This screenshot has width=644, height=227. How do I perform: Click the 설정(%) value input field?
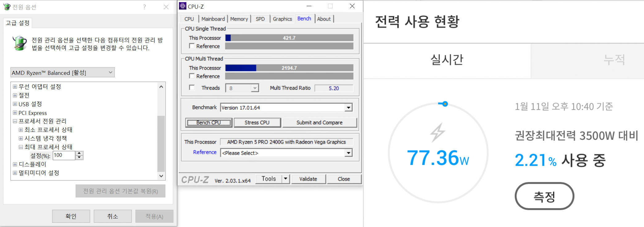click(64, 155)
